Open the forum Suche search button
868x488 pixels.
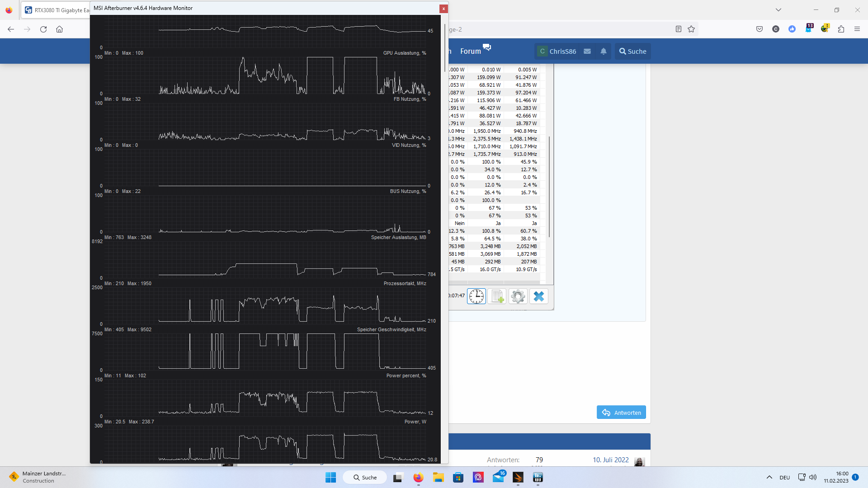(x=632, y=52)
